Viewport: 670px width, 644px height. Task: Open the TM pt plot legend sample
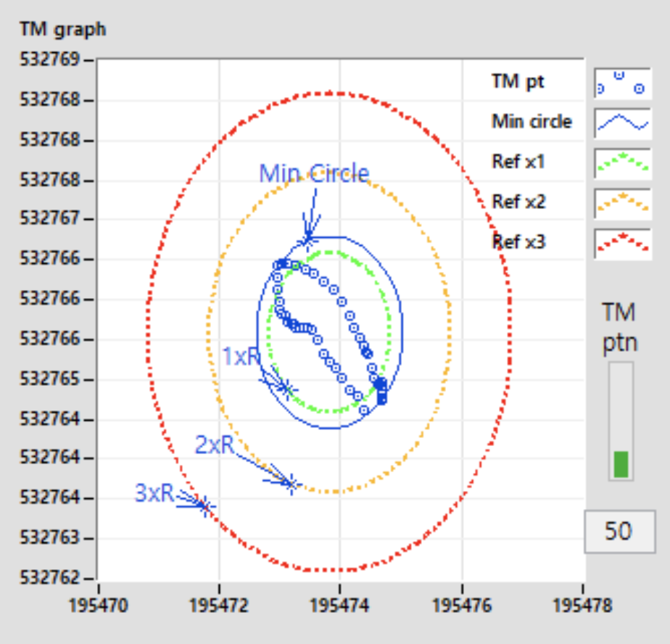(x=623, y=83)
